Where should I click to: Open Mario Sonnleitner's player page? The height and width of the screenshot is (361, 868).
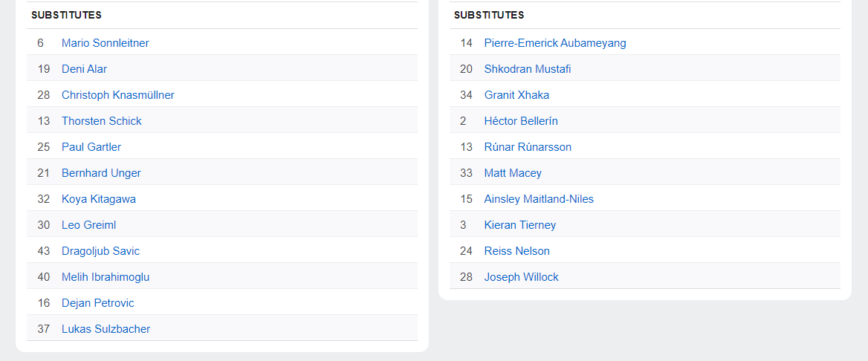105,43
